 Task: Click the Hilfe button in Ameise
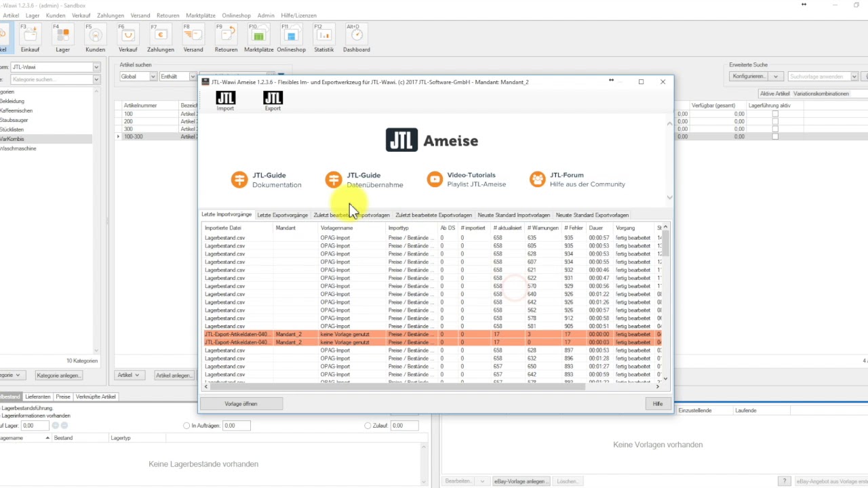pos(658,403)
